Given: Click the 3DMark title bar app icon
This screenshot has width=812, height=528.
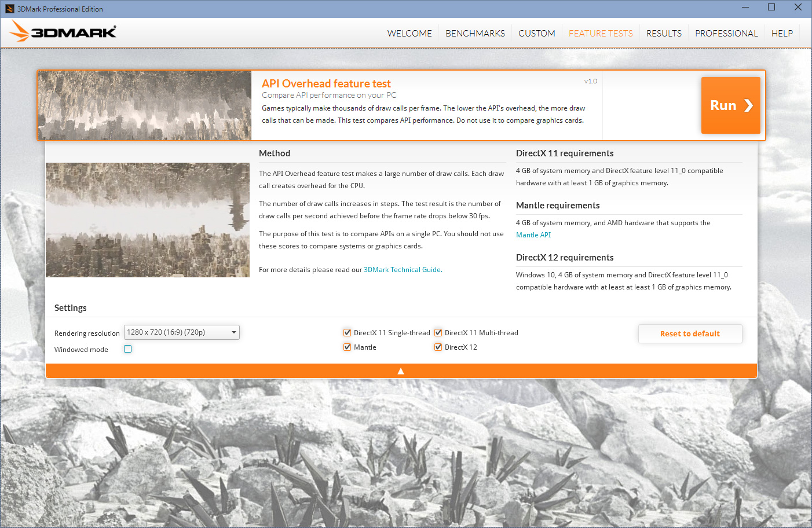Looking at the screenshot, I should click(x=9, y=9).
